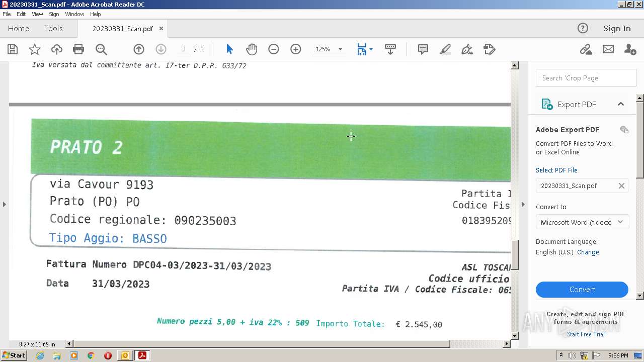This screenshot has width=644, height=362.
Task: Click copy icon beside Adobe Export PDF
Action: [x=624, y=130]
